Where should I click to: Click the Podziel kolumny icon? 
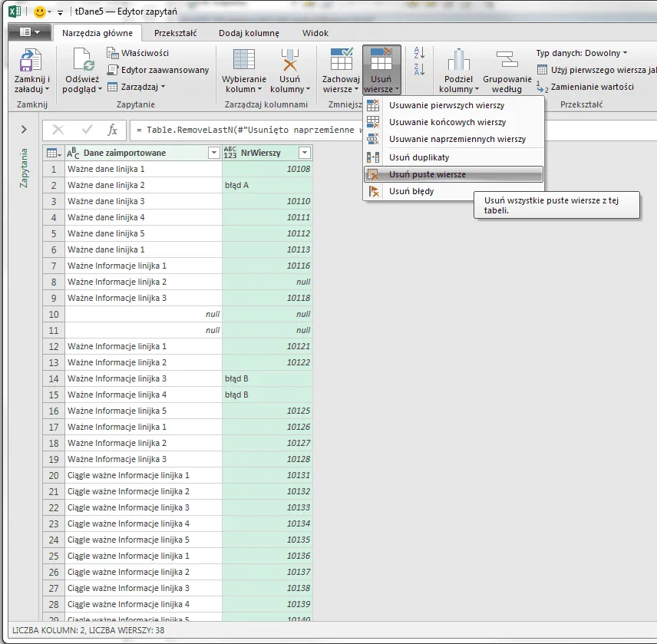(x=459, y=59)
